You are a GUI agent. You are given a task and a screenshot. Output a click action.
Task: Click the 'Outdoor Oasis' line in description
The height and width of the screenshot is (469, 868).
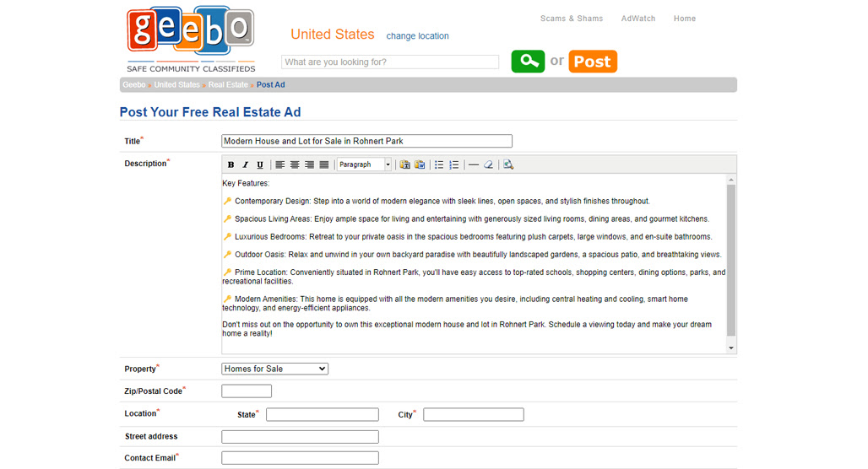click(472, 255)
